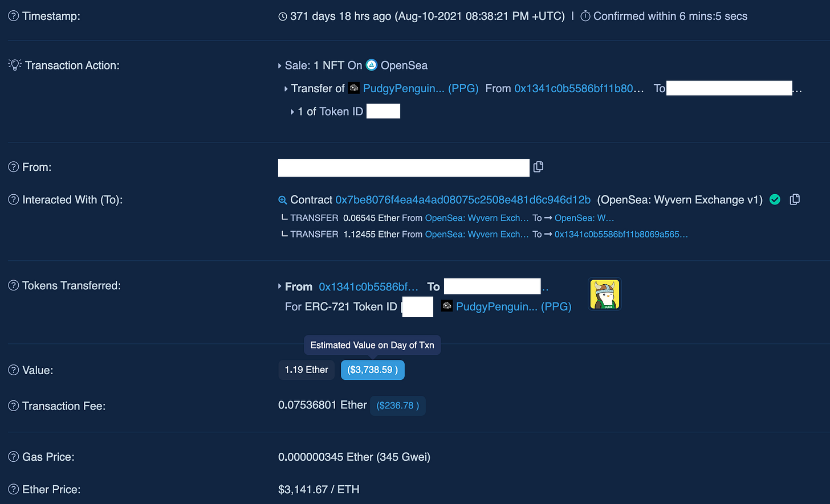
Task: Open contract address 0x7be8076f4ea4a4ad… link
Action: 463,200
